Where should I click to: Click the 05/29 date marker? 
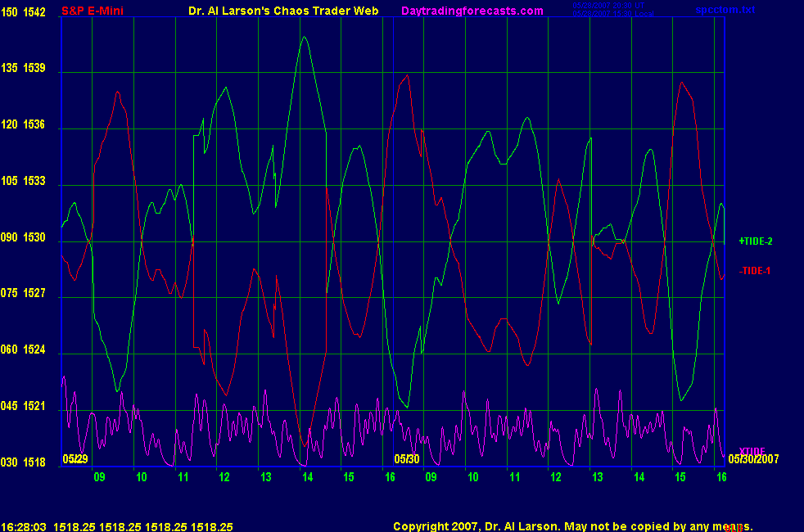click(x=75, y=459)
